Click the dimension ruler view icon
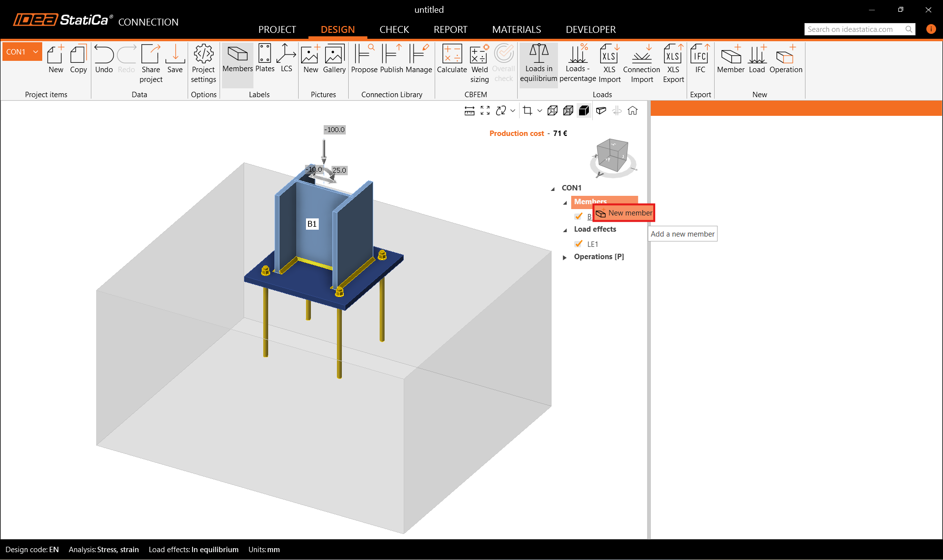The width and height of the screenshot is (943, 560). click(x=469, y=111)
